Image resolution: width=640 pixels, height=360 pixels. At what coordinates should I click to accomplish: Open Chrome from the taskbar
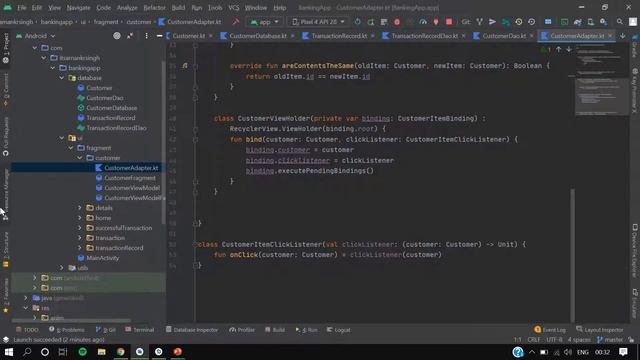pos(120,352)
